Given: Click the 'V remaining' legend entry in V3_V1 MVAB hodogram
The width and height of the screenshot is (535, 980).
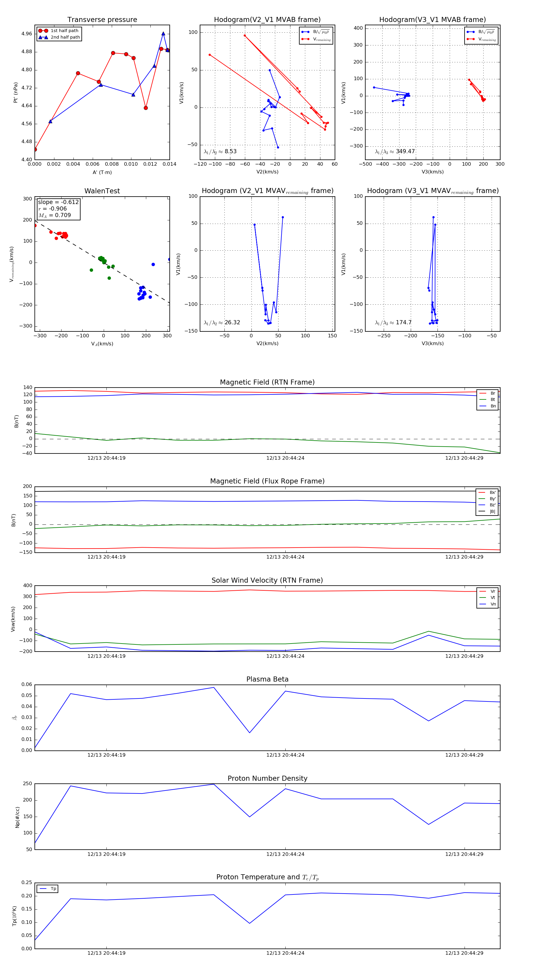Looking at the screenshot, I should 481,39.
